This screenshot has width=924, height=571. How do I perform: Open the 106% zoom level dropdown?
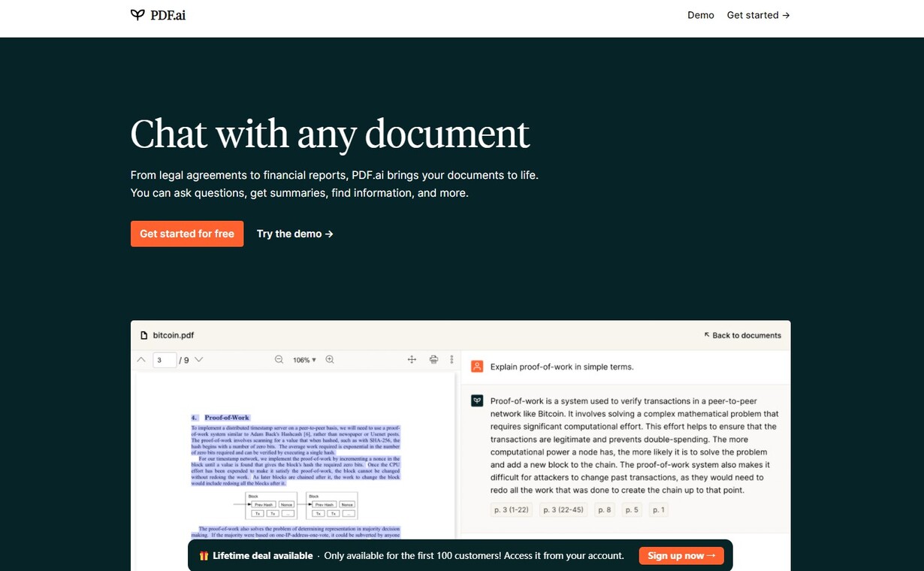point(304,360)
